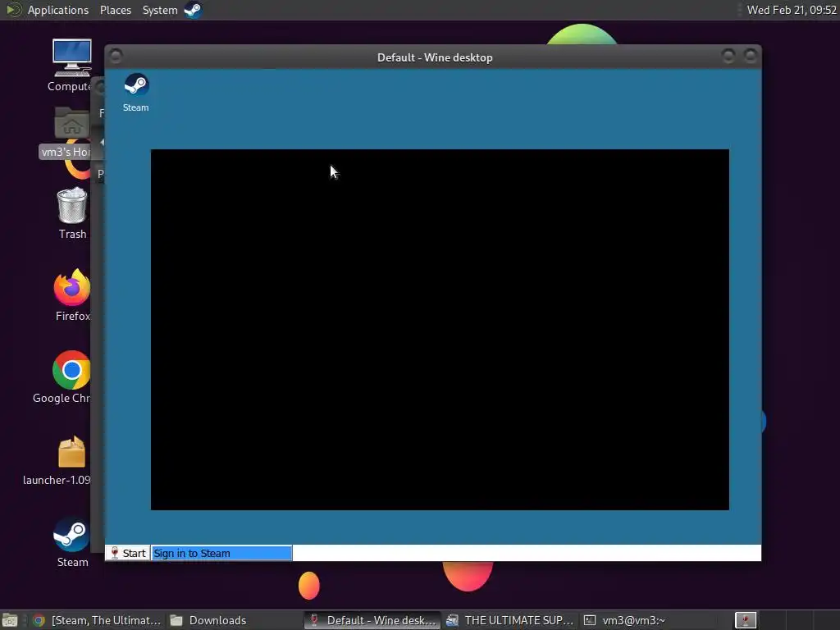Open the Trash desktop icon
Screen dimensions: 840x630
[x=72, y=213]
